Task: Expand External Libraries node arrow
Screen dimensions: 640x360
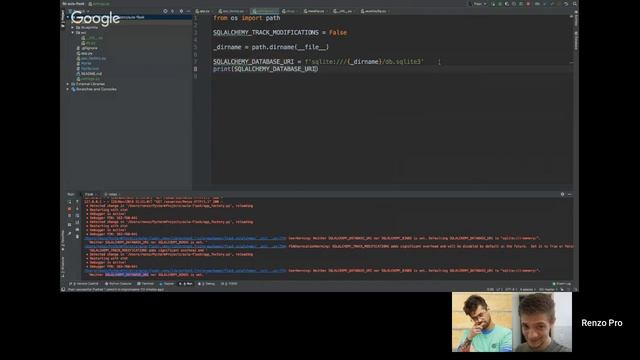Action: click(68, 84)
